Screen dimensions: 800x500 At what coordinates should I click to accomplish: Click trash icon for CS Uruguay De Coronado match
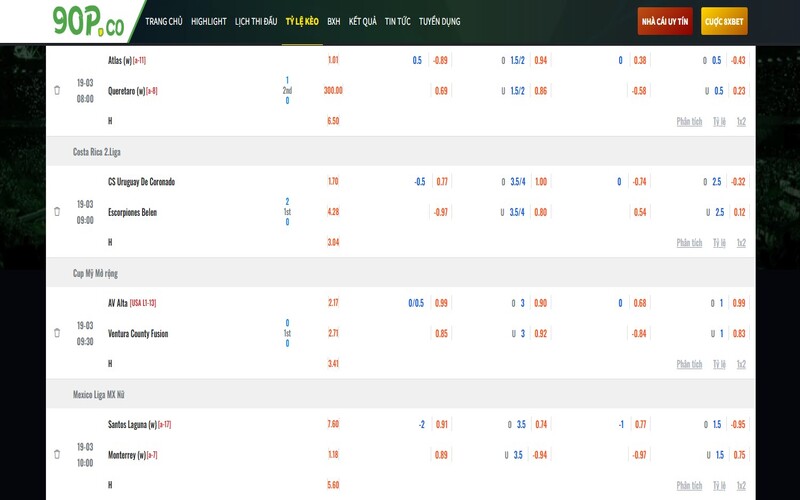(x=57, y=212)
